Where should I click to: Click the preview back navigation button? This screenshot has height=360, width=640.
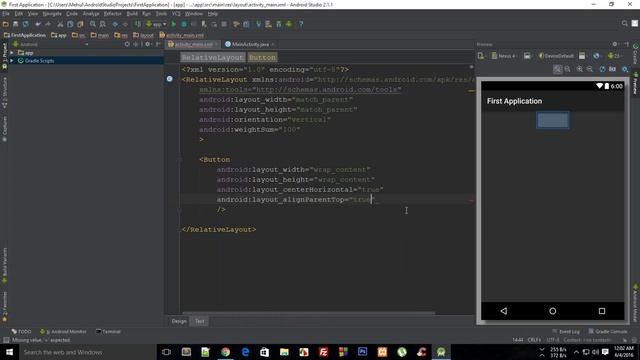(x=504, y=311)
